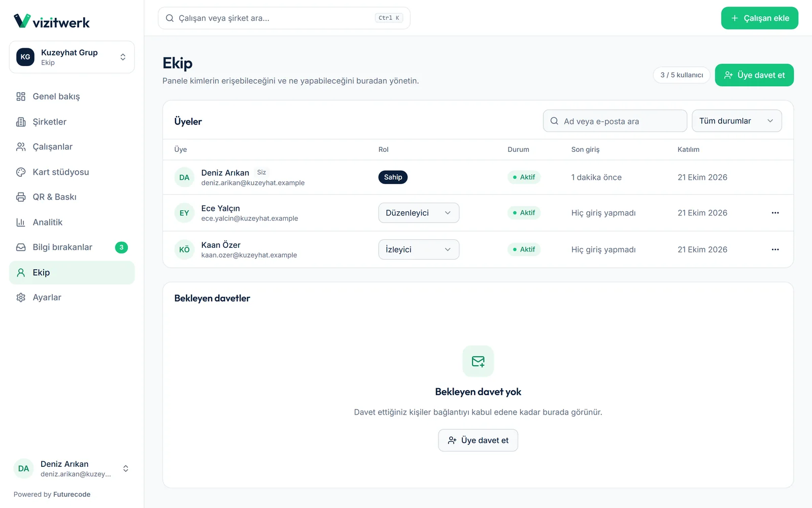Click the DA avatar in sidebar footer
Screen dimensions: 812x508
pos(23,468)
